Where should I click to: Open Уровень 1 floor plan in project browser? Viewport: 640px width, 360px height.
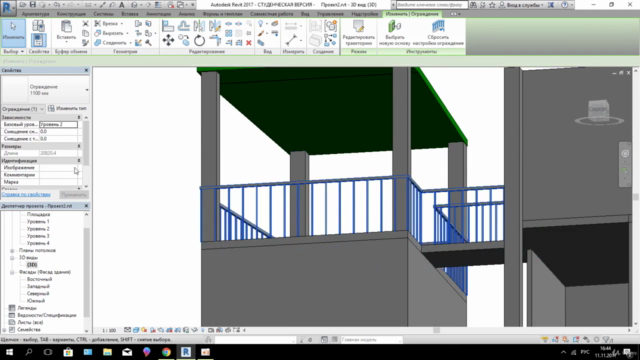pos(38,222)
